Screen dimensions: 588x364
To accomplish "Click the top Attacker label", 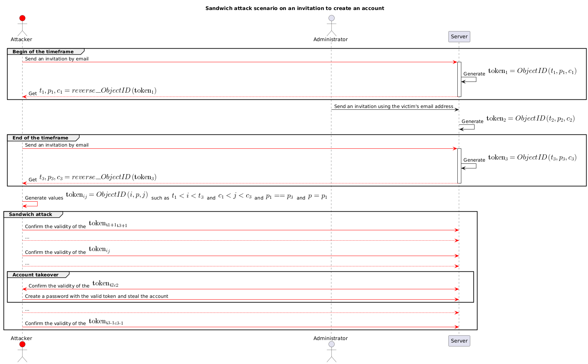I will click(x=21, y=39).
